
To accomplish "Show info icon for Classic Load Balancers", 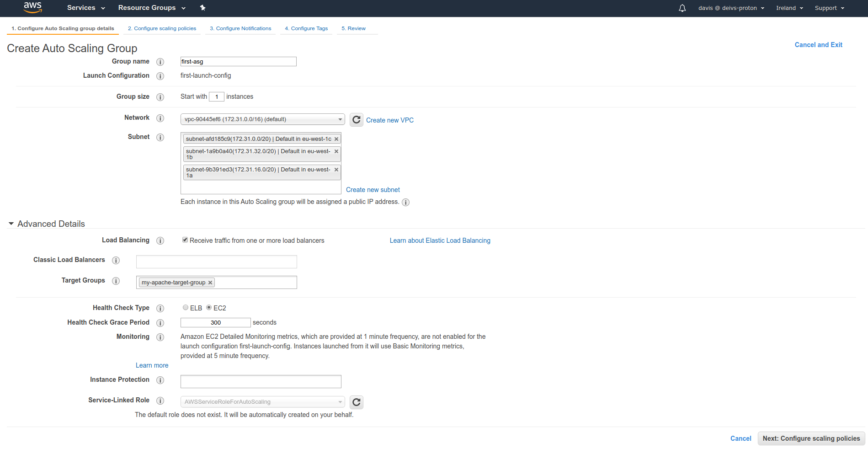I will click(116, 260).
